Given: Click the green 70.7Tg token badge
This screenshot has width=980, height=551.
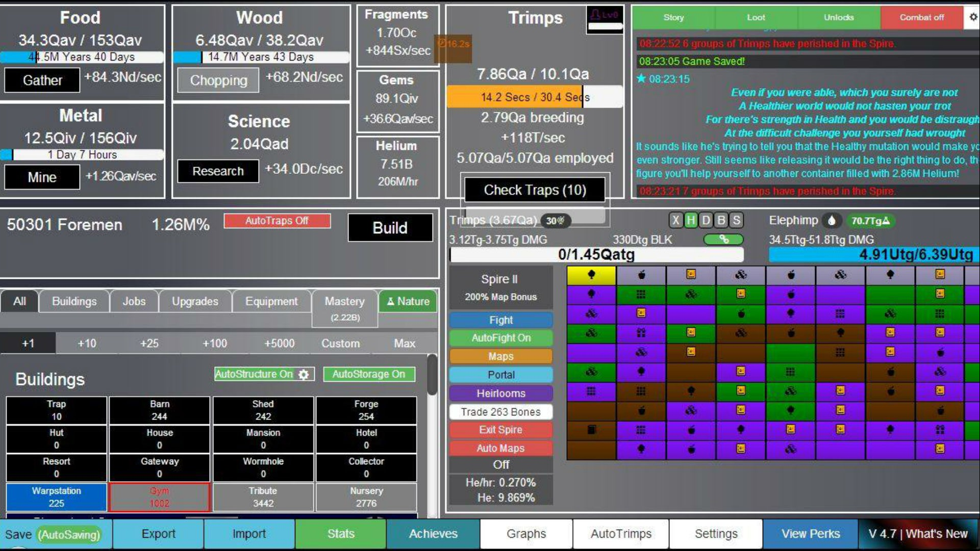Looking at the screenshot, I should pos(870,221).
